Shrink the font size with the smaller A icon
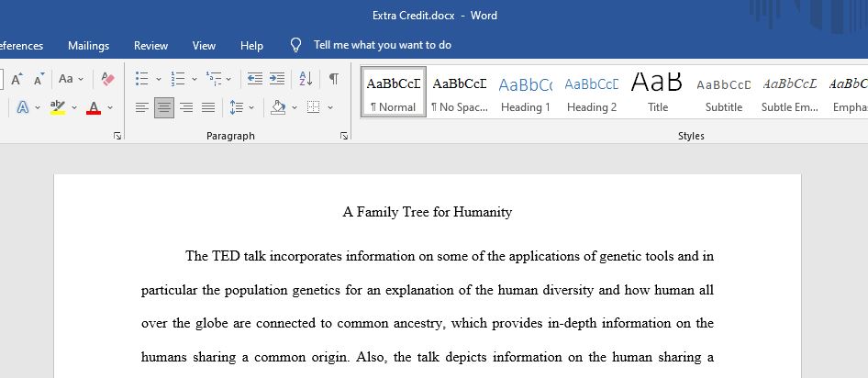This screenshot has height=378, width=868. tap(39, 79)
